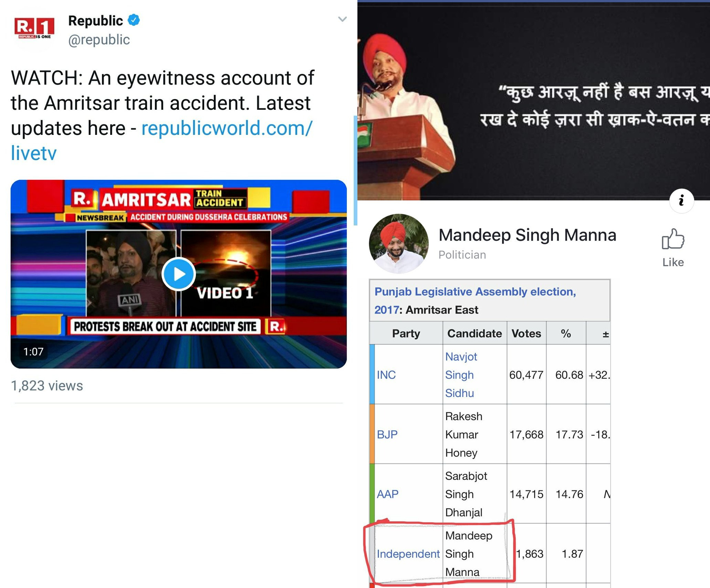
Task: Open the tweet options chevron dropdown
Action: pyautogui.click(x=342, y=19)
